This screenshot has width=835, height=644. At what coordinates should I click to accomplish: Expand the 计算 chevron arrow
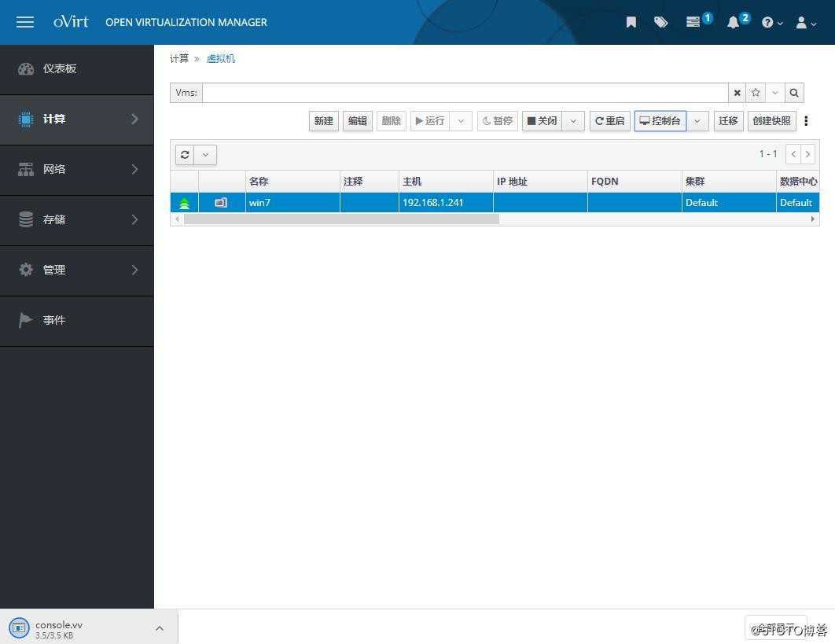[x=134, y=120]
